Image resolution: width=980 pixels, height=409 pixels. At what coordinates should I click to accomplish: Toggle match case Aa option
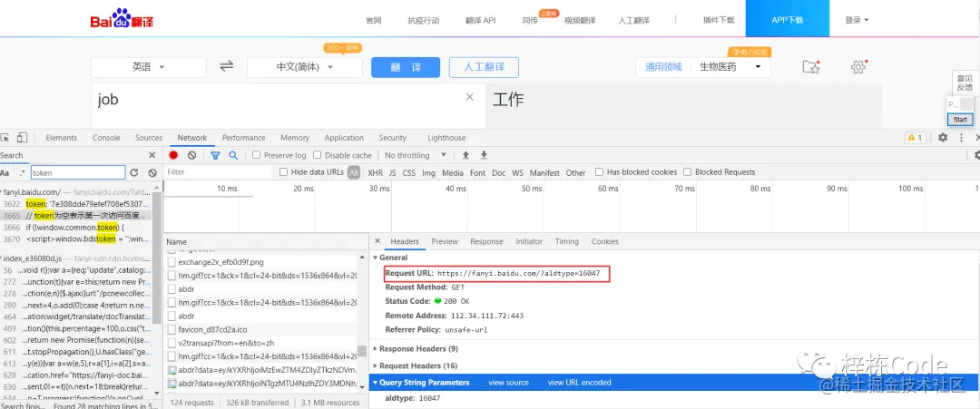point(5,173)
